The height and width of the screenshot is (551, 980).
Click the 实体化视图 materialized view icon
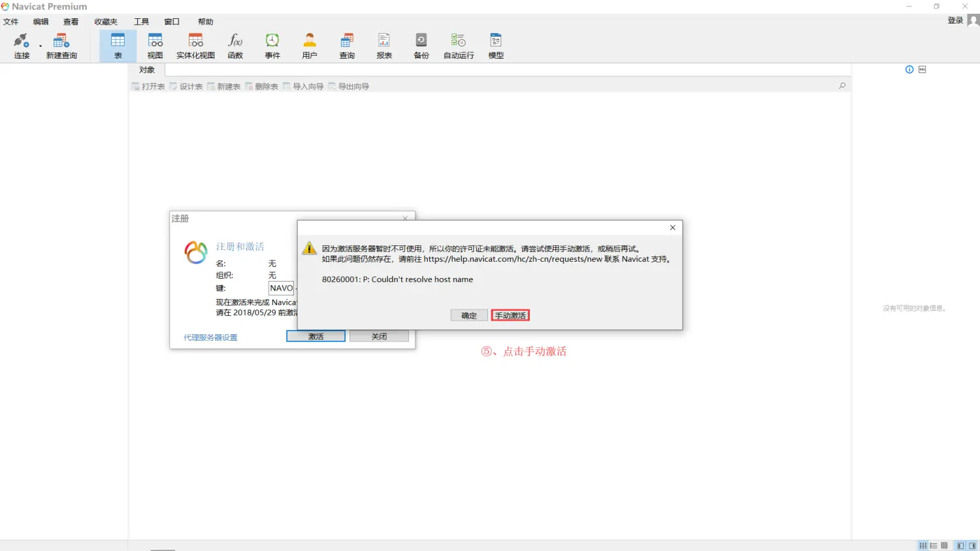click(x=195, y=46)
